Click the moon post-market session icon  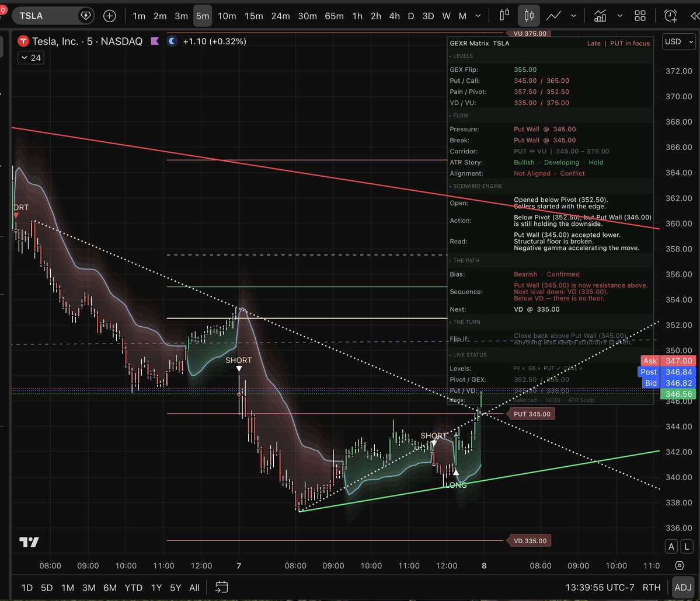tap(172, 41)
